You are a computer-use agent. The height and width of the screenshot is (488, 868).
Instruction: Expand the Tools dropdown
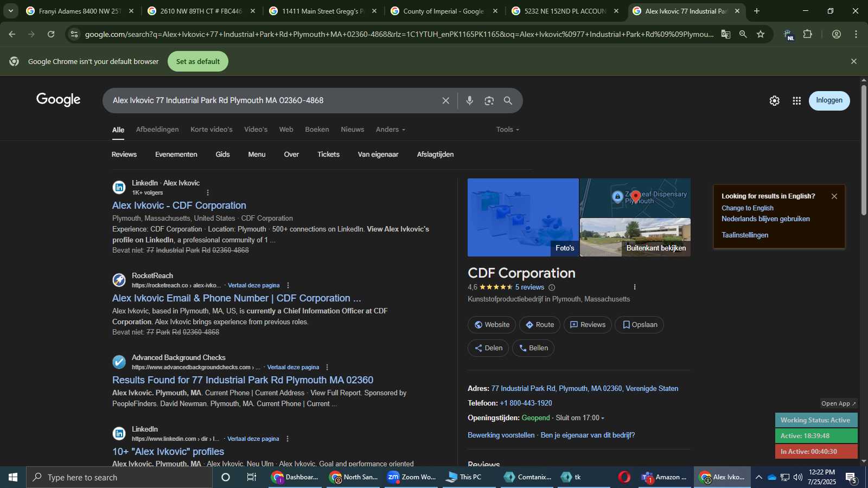(x=508, y=130)
